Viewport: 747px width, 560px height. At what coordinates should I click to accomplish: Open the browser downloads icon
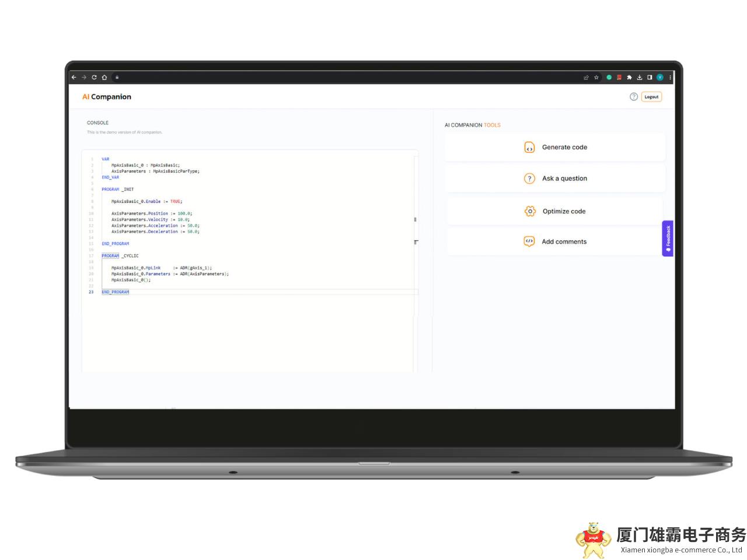(640, 78)
